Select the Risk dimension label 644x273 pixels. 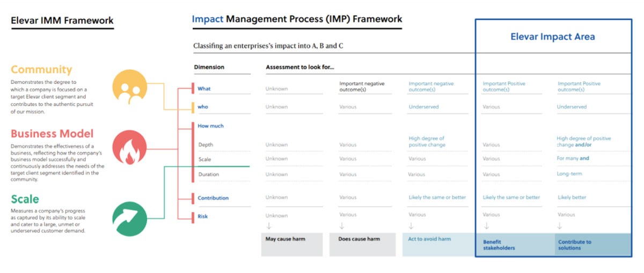pyautogui.click(x=202, y=216)
